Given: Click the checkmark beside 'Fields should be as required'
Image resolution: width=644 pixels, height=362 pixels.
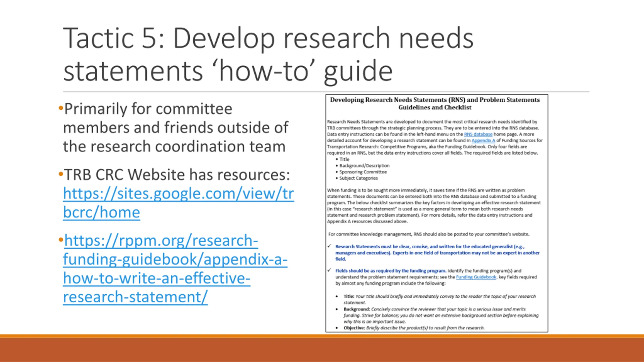Looking at the screenshot, I should click(x=329, y=270).
